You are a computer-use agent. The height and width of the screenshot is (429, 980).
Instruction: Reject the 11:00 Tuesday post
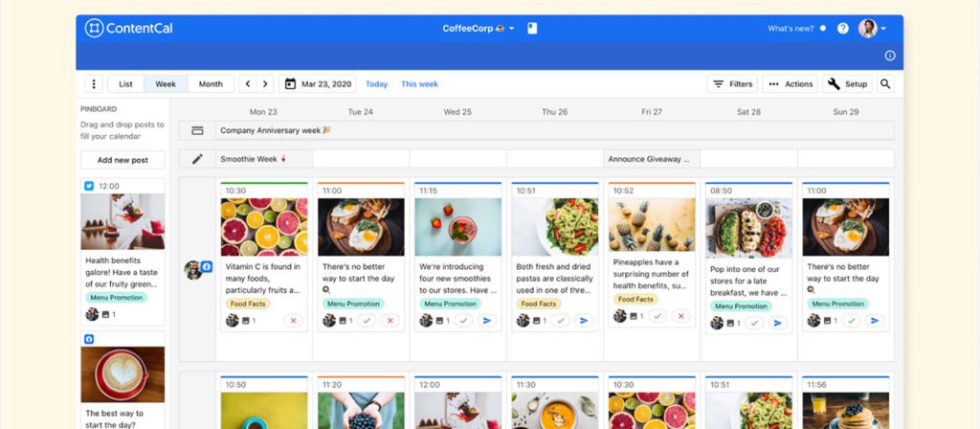(390, 320)
